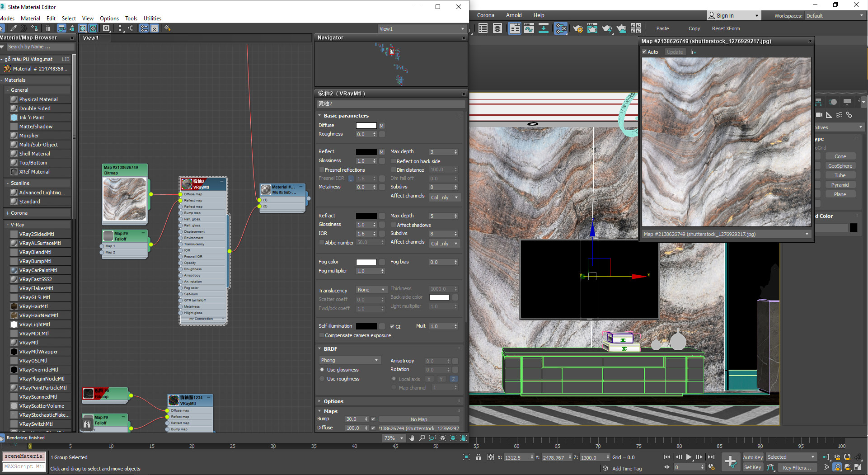This screenshot has height=475, width=868.
Task: Select the Pan hand tool in Slate editor
Action: click(412, 438)
